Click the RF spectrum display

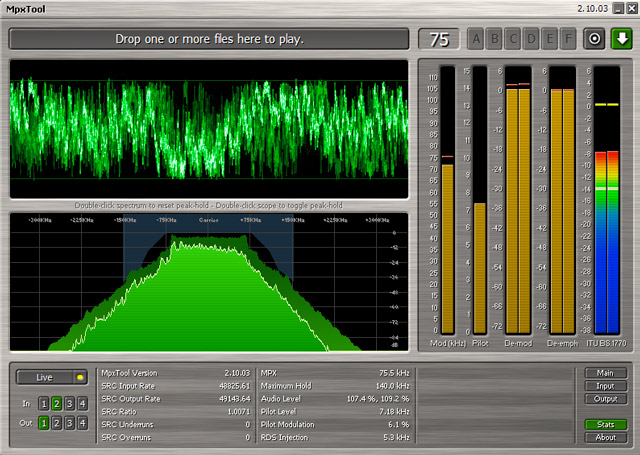click(209, 282)
